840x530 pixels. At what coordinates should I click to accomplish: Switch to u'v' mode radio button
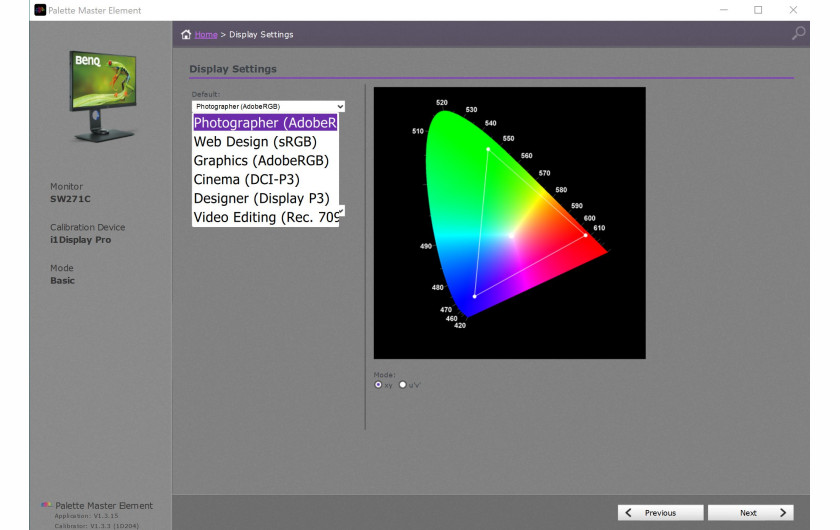click(x=403, y=385)
